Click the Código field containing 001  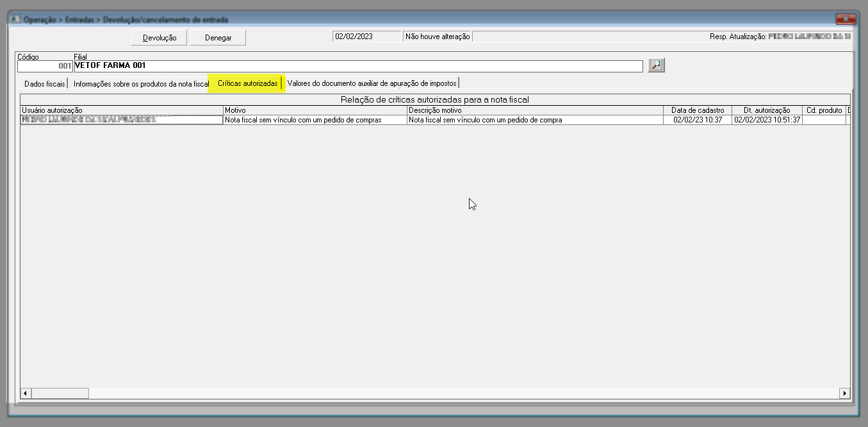pyautogui.click(x=45, y=66)
